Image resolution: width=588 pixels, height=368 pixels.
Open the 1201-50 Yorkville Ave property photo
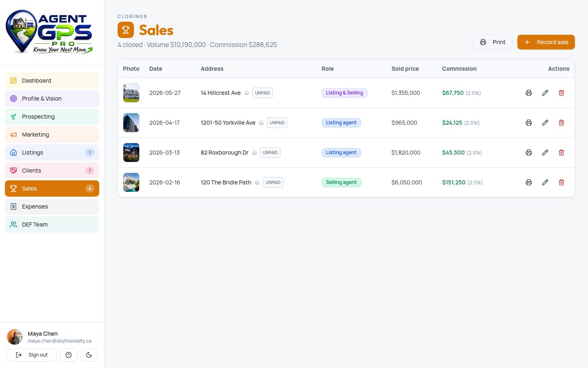[x=131, y=123]
